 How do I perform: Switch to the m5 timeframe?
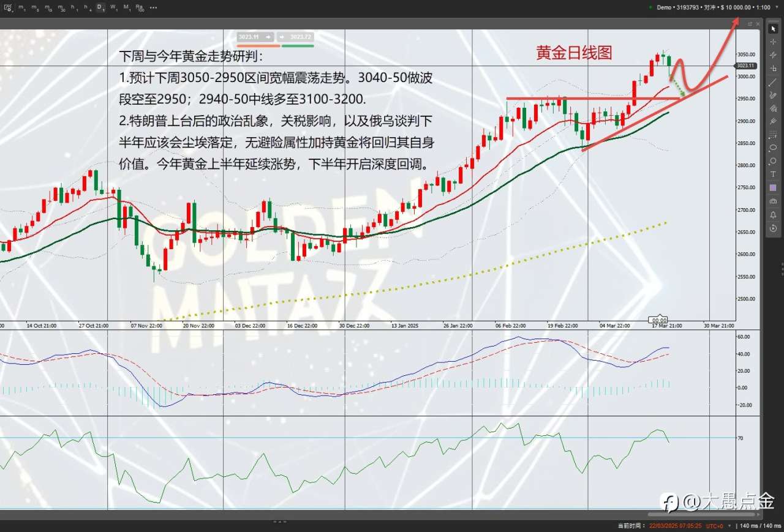(35, 7)
